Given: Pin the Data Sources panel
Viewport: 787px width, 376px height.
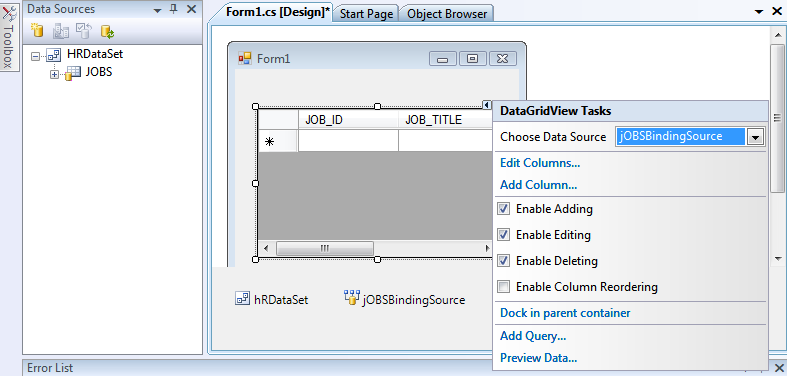Looking at the screenshot, I should tap(174, 9).
